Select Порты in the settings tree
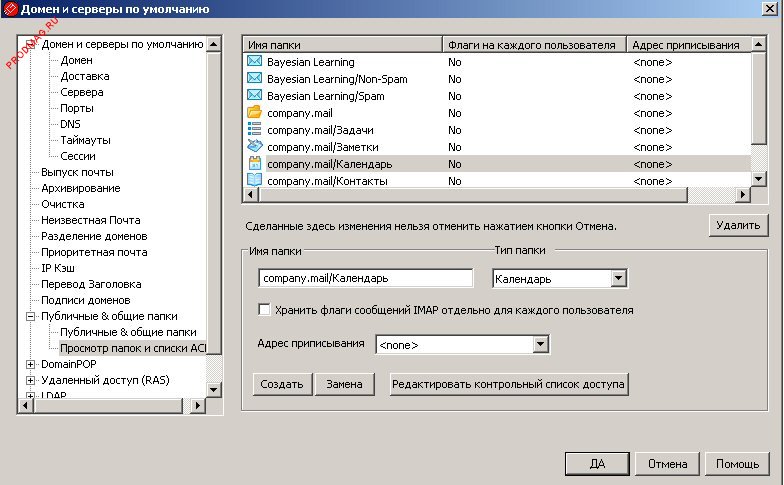Viewport: 784px width, 485px height. click(77, 108)
